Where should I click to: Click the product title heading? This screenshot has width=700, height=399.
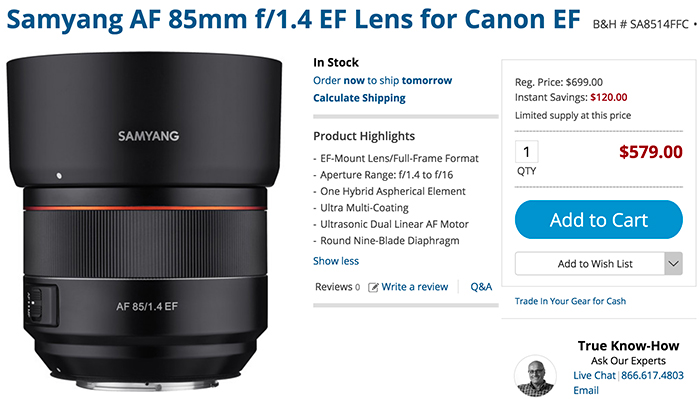pyautogui.click(x=293, y=19)
